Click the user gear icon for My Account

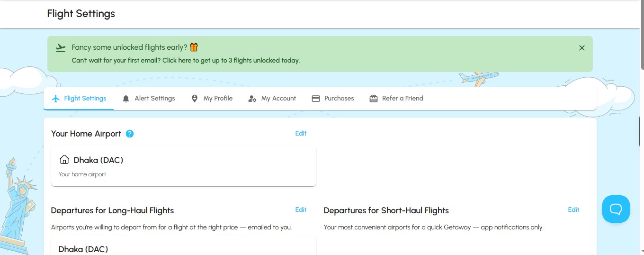coord(252,99)
